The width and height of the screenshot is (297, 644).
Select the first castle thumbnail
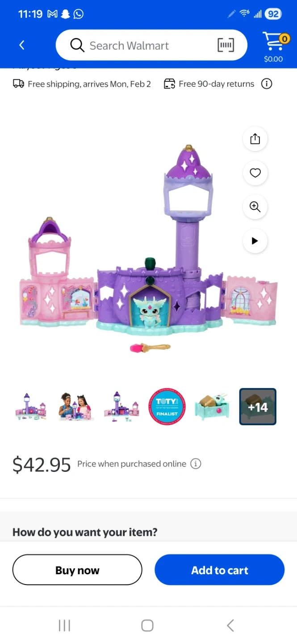pos(31,407)
